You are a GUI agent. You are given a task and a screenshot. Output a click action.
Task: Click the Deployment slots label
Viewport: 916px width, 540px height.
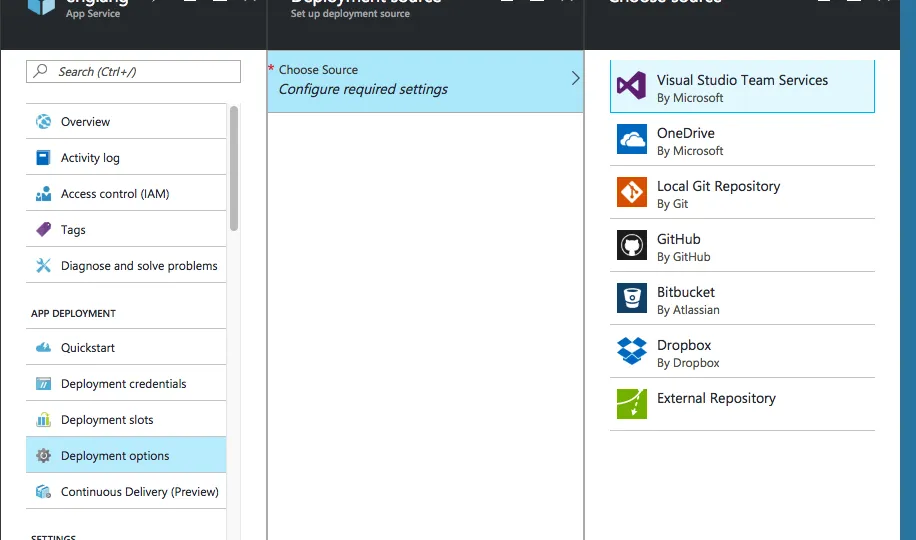pos(107,420)
